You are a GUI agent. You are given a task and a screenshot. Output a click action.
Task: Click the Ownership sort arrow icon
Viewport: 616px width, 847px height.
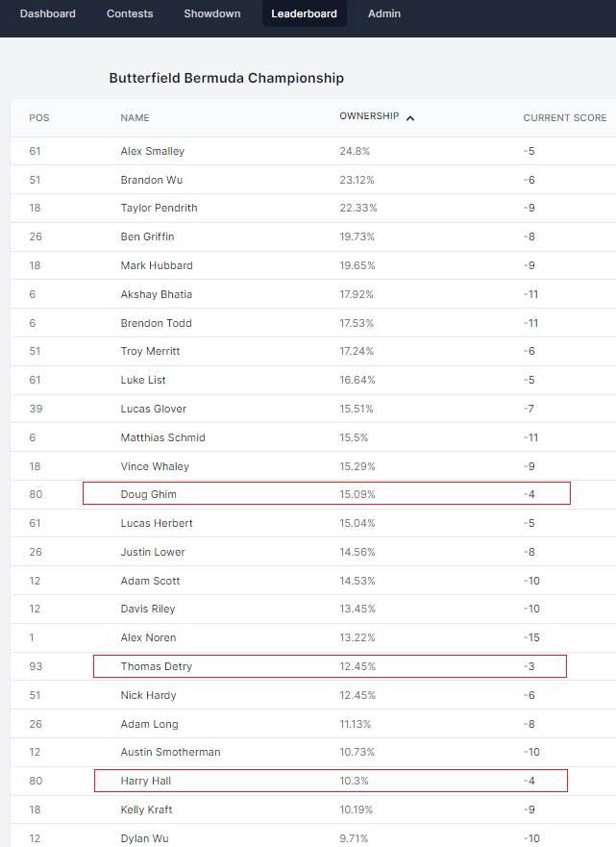[410, 118]
